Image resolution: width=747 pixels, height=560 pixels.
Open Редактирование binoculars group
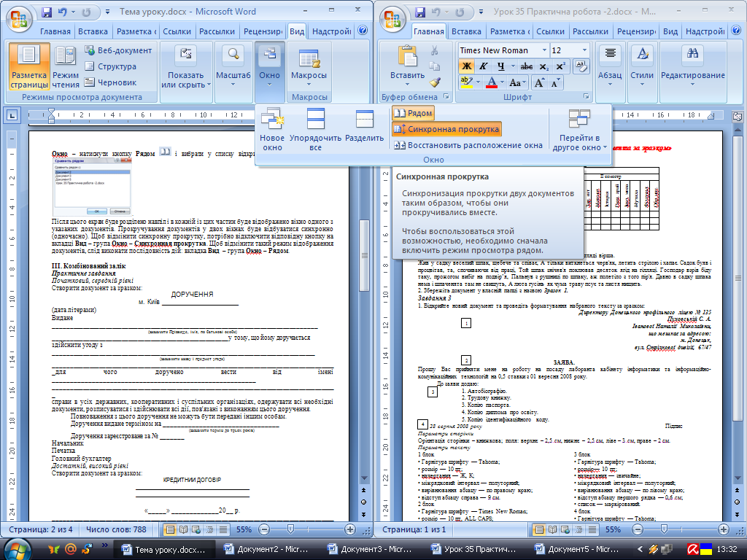click(693, 66)
